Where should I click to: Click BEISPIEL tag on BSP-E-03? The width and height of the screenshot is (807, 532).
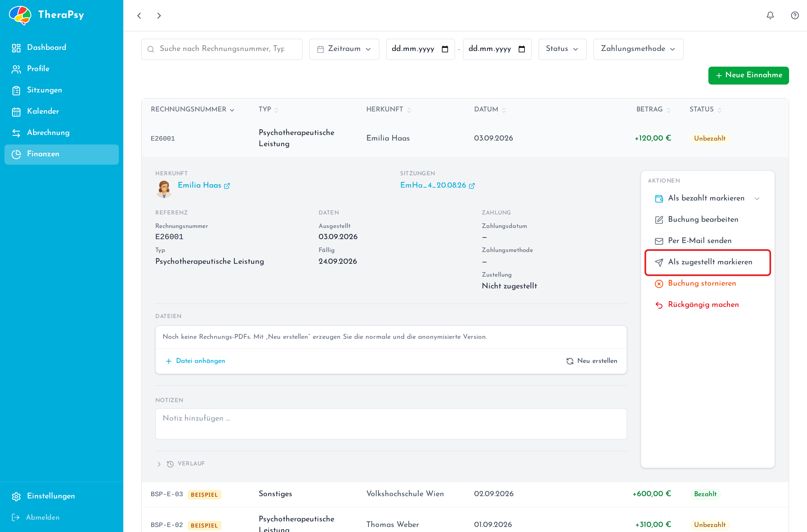(x=204, y=495)
